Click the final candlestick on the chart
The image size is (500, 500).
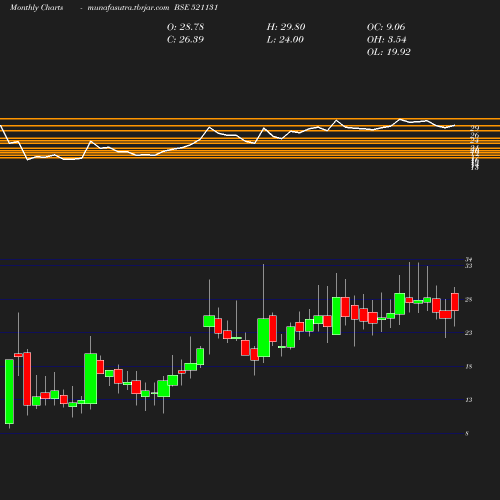pos(455,302)
